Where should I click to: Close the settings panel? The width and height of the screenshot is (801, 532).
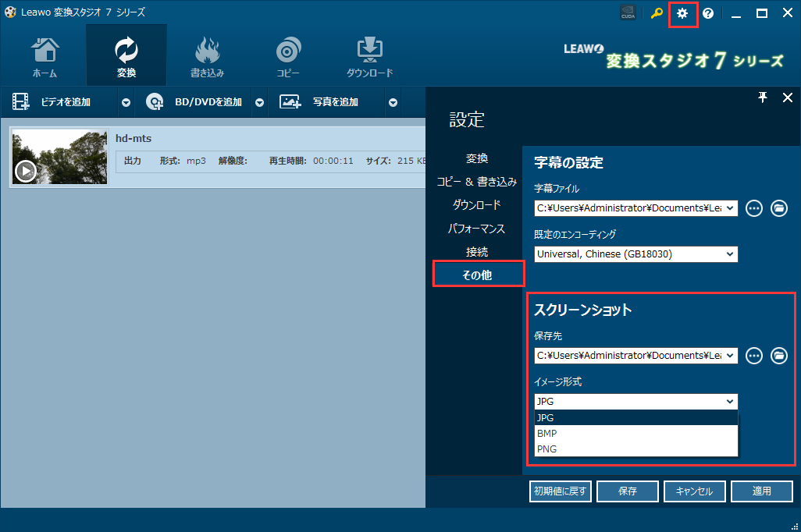787,97
